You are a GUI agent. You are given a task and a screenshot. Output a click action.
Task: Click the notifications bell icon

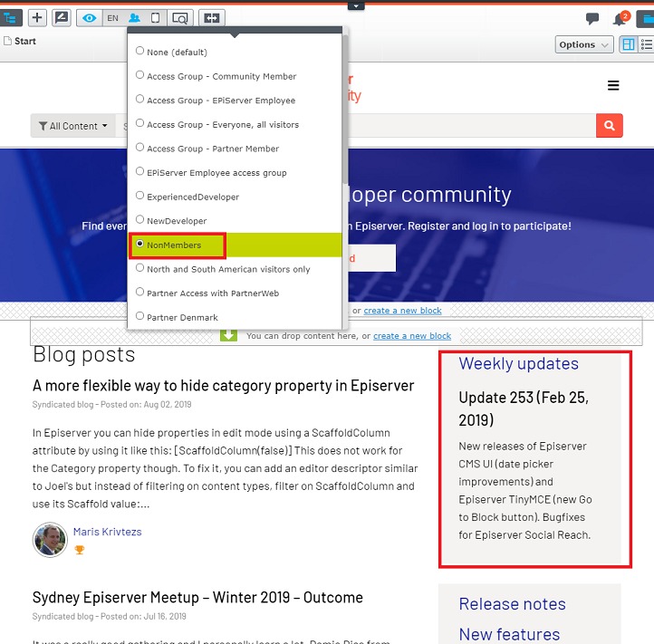pos(620,19)
